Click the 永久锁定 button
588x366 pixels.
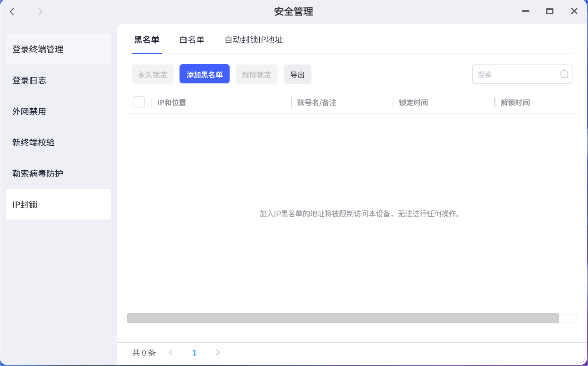coord(152,74)
